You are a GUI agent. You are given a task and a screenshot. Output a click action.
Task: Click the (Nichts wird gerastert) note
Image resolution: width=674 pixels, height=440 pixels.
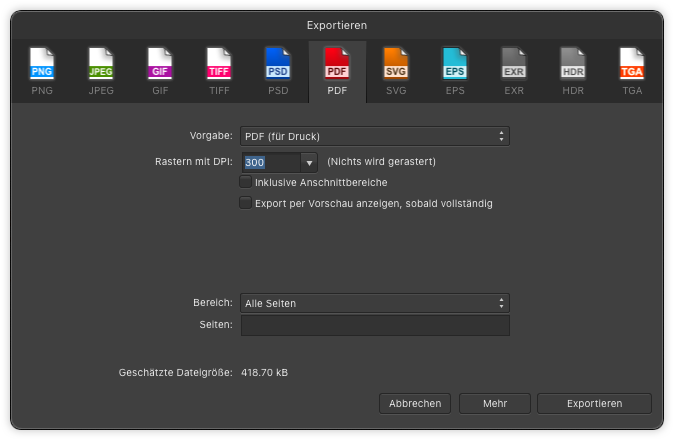click(381, 162)
